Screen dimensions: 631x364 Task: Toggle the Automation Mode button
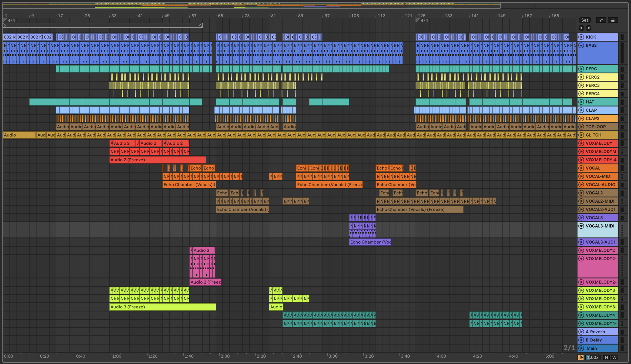[601, 20]
